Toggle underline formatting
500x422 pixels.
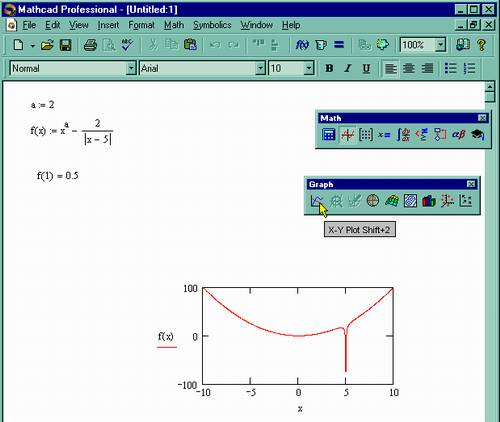[x=366, y=68]
